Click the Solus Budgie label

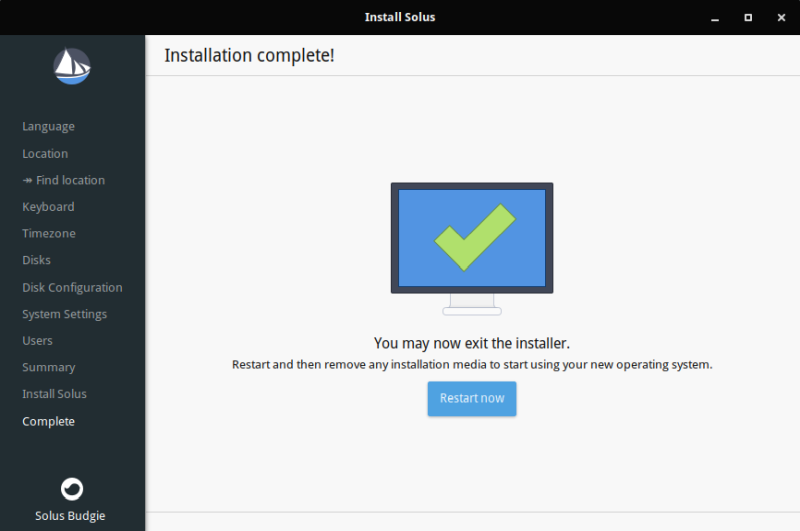tap(70, 516)
